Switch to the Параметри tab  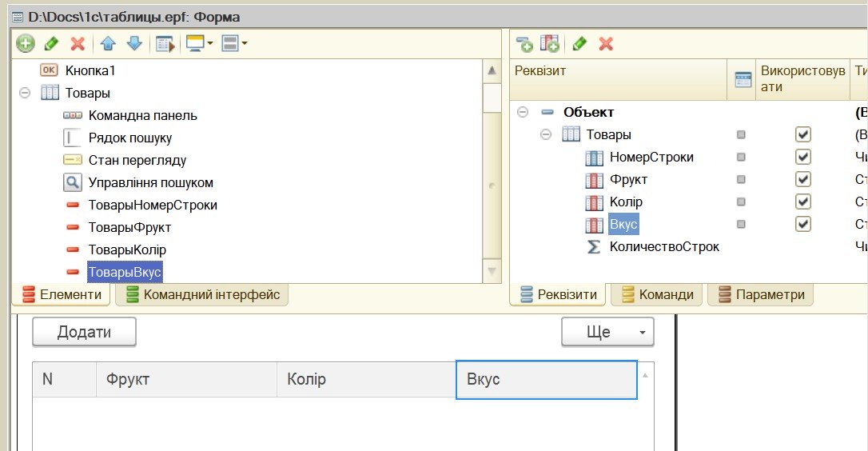(x=761, y=294)
